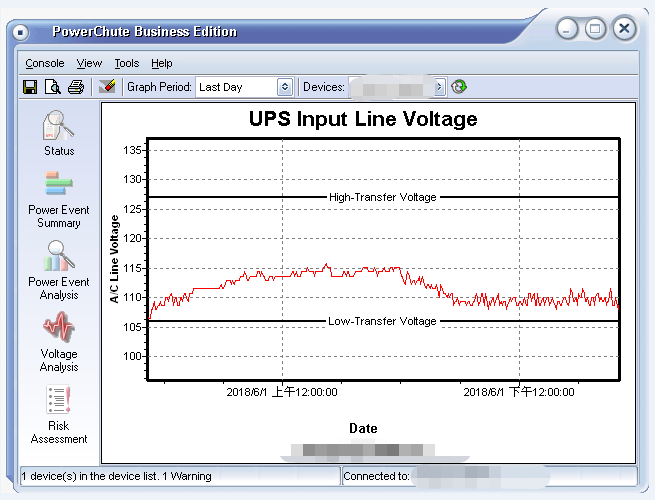
Task: Minimize the PowerChute window
Action: click(x=567, y=29)
